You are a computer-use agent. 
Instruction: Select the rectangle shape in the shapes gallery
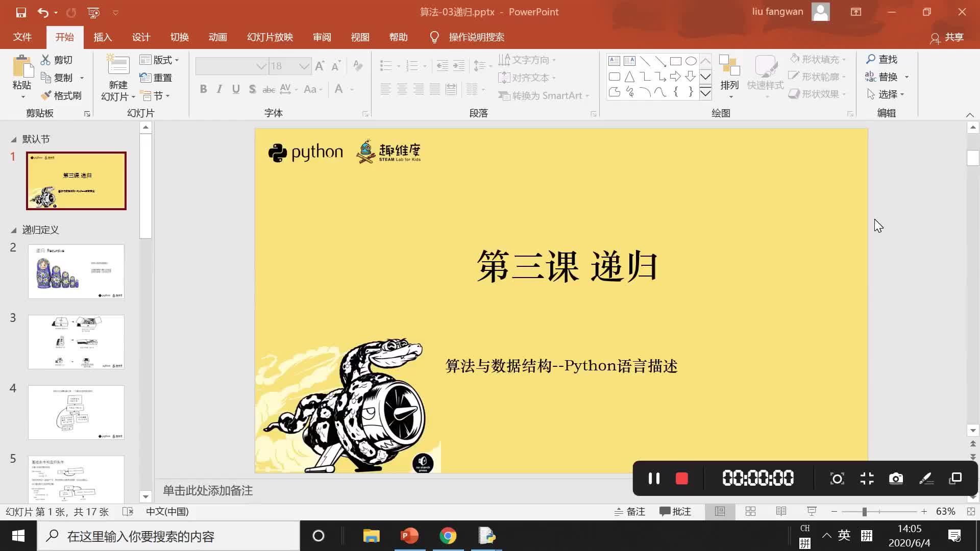pos(676,61)
